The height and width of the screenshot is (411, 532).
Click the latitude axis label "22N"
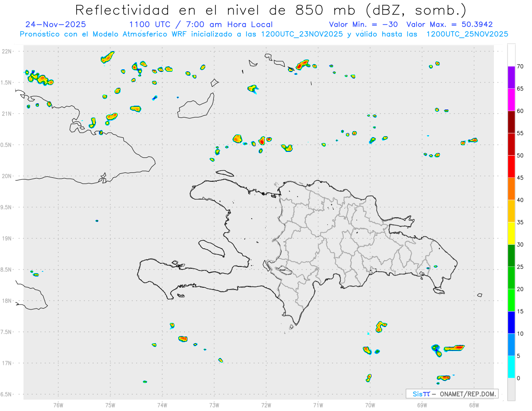pos(7,51)
